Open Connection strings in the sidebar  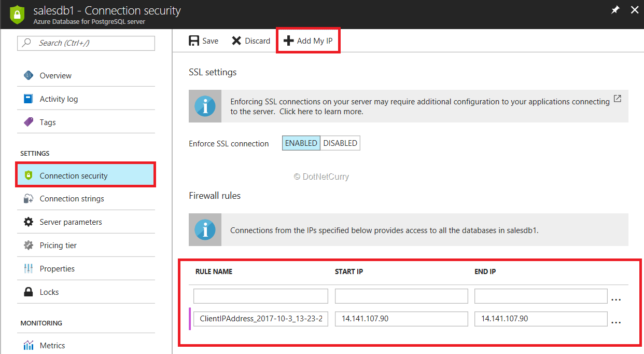86,198
